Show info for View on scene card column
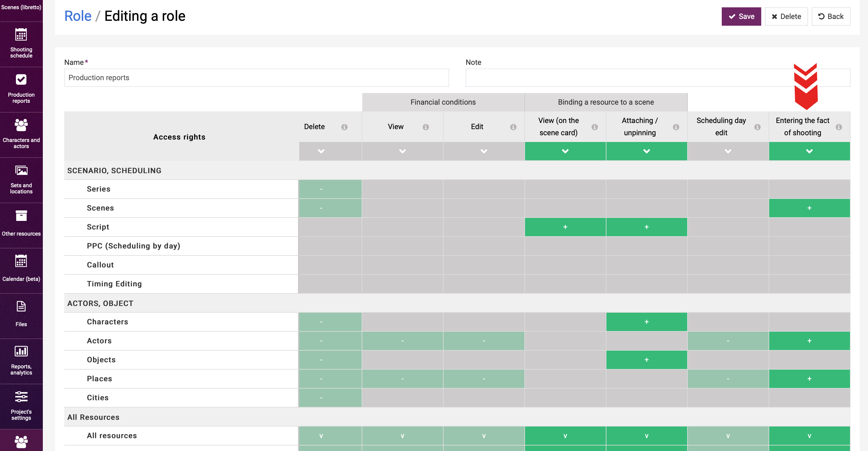The height and width of the screenshot is (451, 868). pyautogui.click(x=594, y=127)
